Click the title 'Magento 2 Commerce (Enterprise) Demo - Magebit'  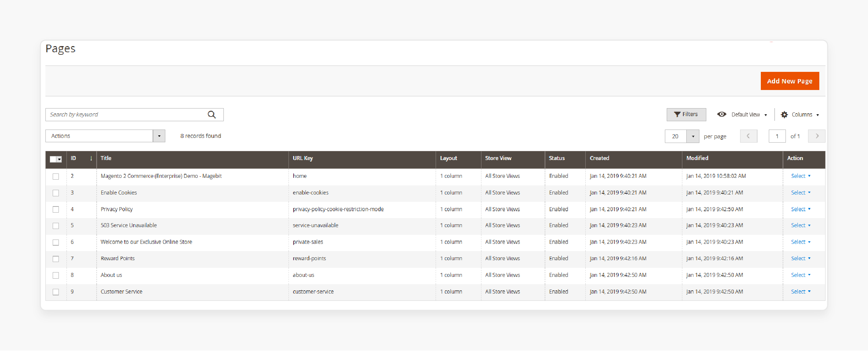tap(161, 176)
